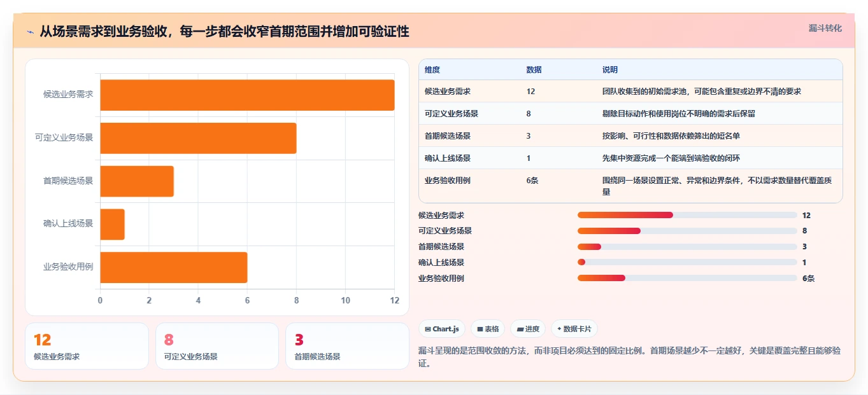Open the stat card showing 12
This screenshot has height=395, width=868.
point(87,346)
